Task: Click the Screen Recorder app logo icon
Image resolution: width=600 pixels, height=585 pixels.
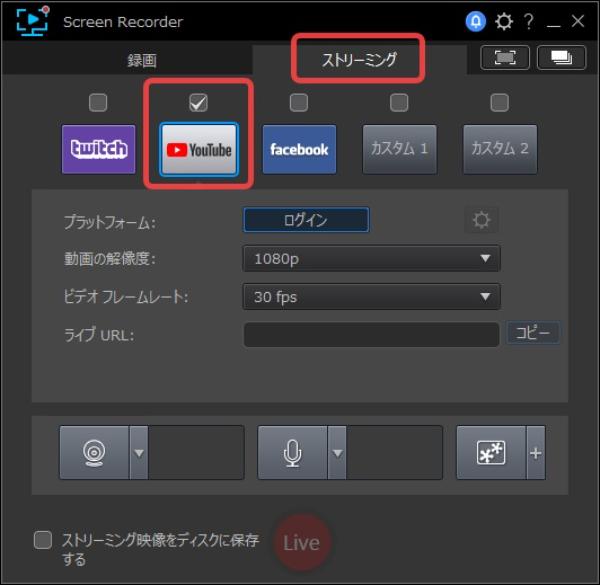Action: click(x=33, y=21)
